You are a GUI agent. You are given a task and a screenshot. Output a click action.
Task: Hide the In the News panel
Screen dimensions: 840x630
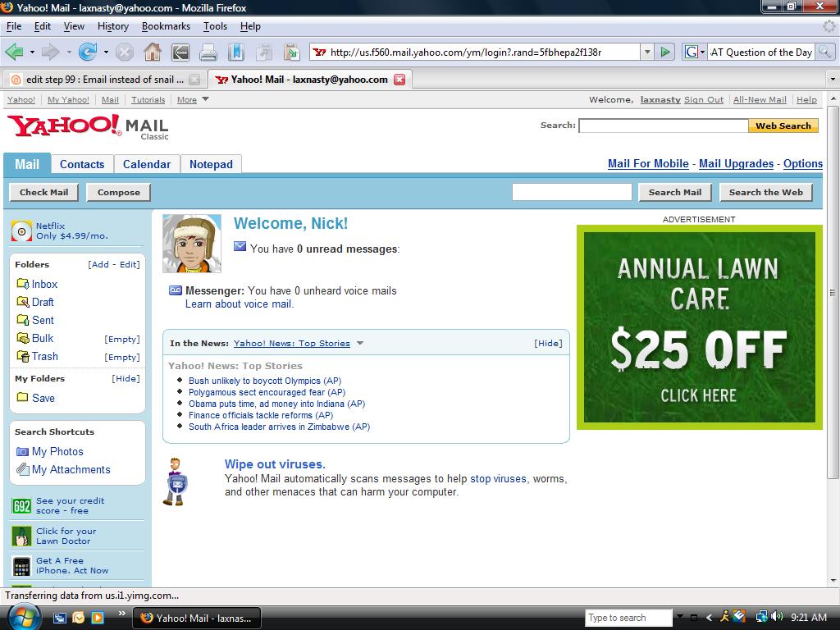[x=548, y=344]
